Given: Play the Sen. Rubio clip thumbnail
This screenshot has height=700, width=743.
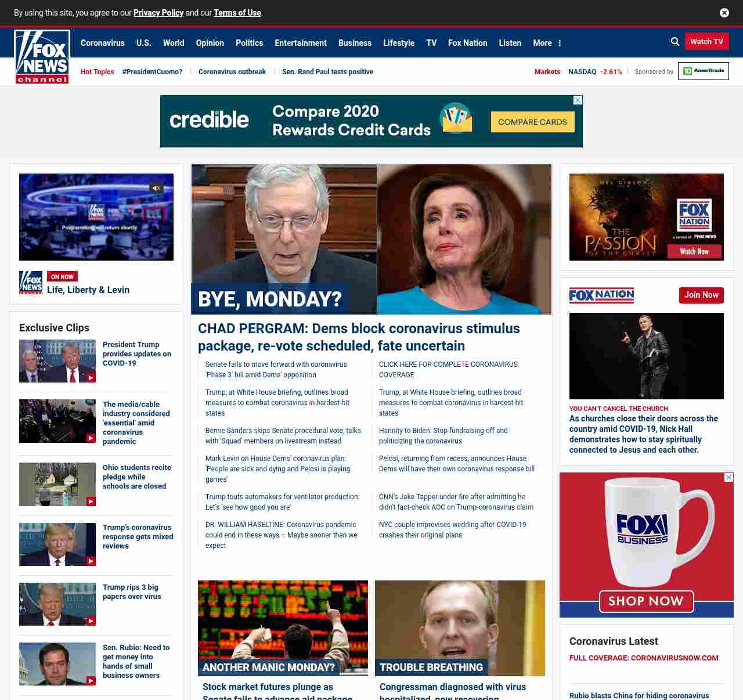Looking at the screenshot, I should coord(57,664).
